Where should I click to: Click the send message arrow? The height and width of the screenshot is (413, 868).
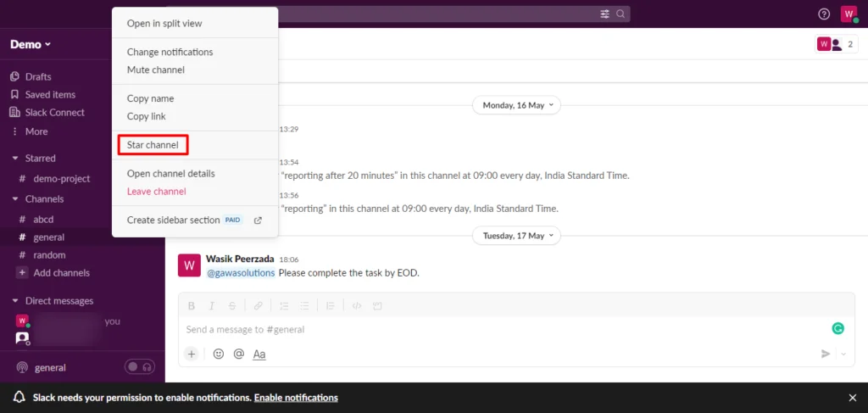(826, 354)
